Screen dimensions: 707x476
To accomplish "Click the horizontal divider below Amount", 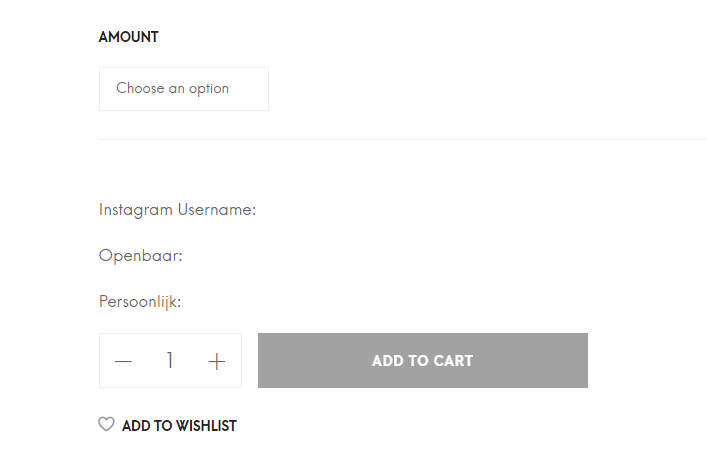I will [x=403, y=139].
